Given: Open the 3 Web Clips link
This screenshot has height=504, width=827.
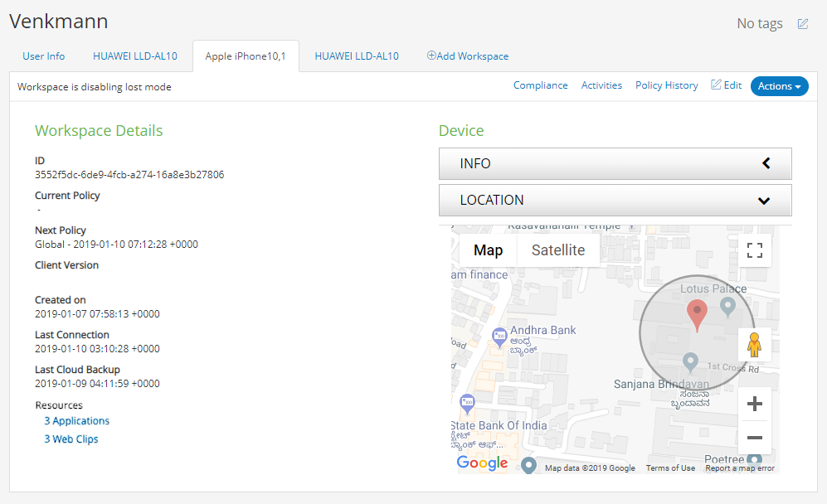Looking at the screenshot, I should [x=71, y=439].
